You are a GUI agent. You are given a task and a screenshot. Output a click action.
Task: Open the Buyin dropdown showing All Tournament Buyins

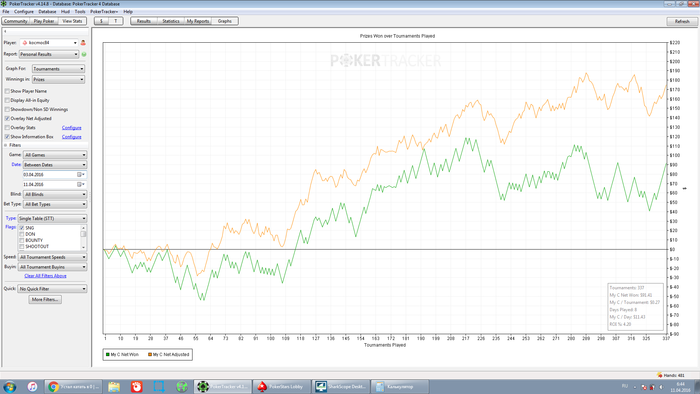coord(52,267)
